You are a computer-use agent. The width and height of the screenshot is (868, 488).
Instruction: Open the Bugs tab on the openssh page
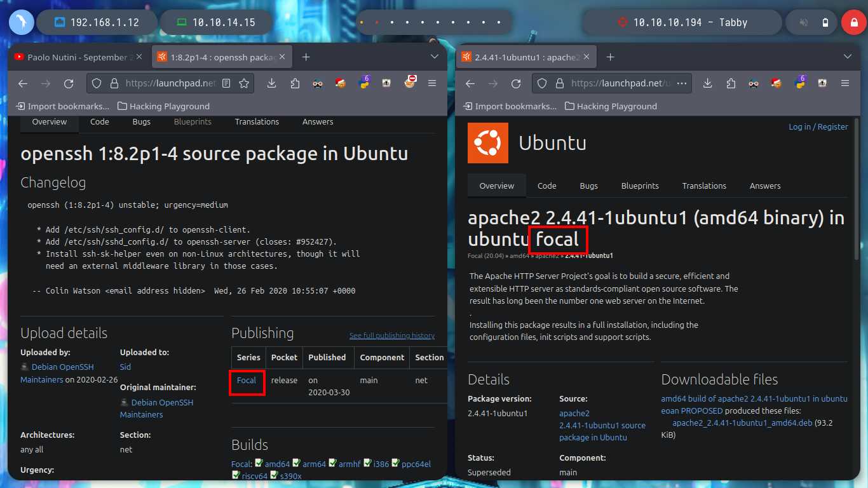pos(142,122)
